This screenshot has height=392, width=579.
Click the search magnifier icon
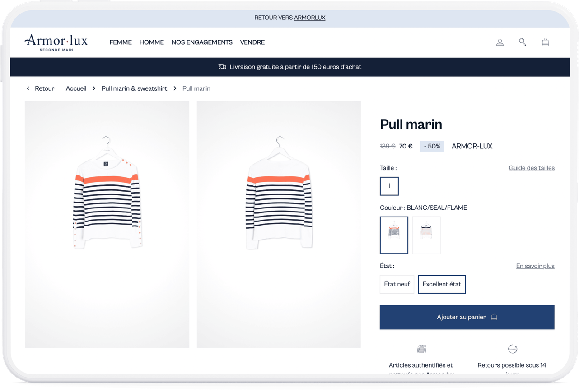coord(523,42)
